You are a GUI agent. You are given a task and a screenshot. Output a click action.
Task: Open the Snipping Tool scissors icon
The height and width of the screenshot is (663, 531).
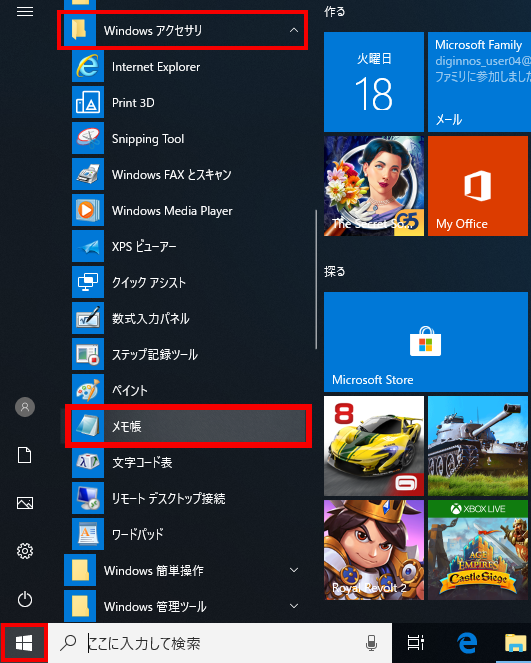point(88,138)
